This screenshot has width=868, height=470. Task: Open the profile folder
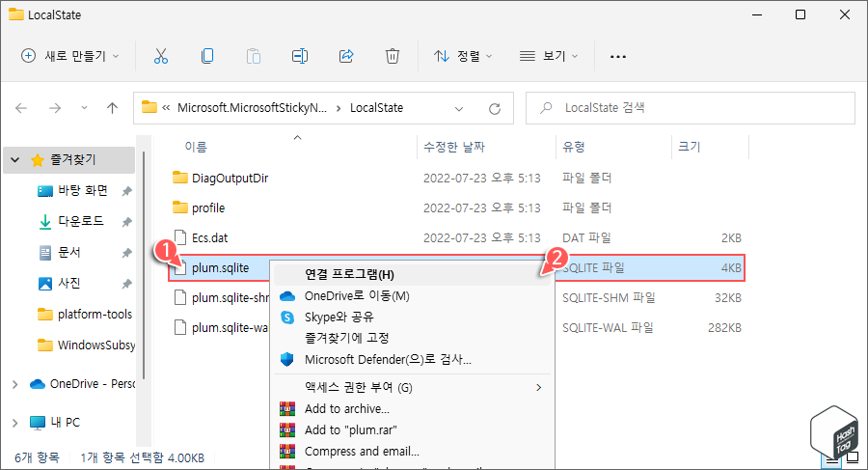[208, 207]
